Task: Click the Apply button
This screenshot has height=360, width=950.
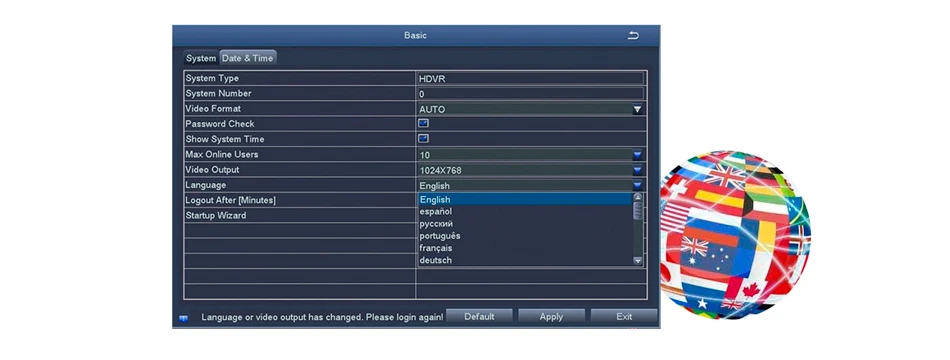Action: tap(551, 316)
